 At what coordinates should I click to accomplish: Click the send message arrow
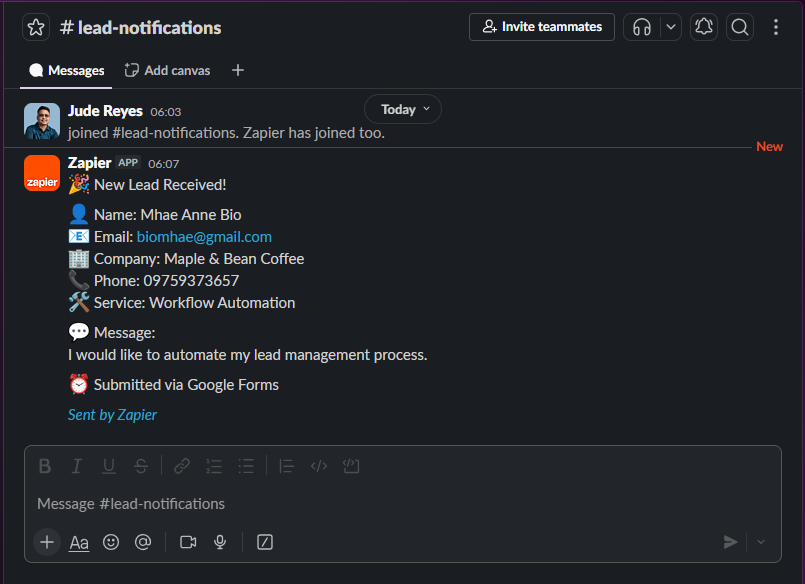tap(730, 542)
